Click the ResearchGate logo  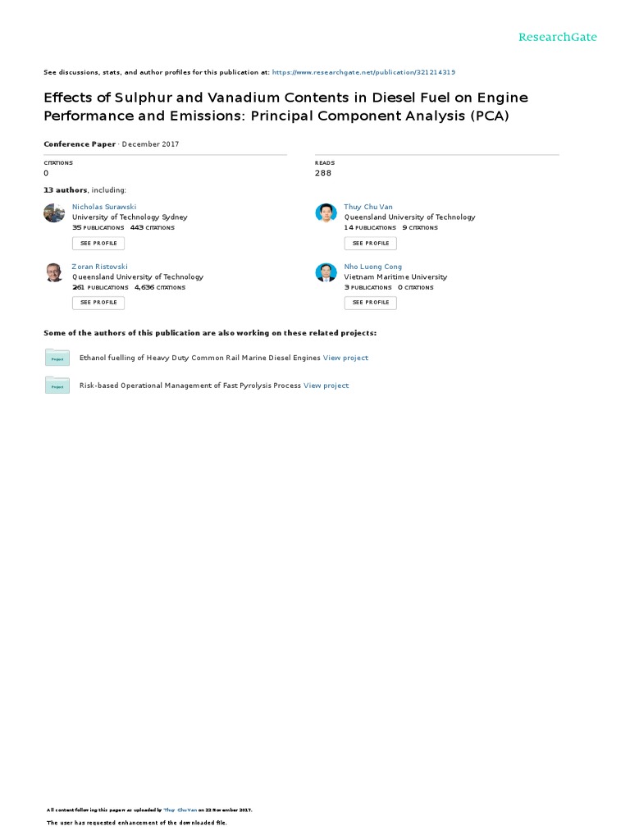pos(557,37)
